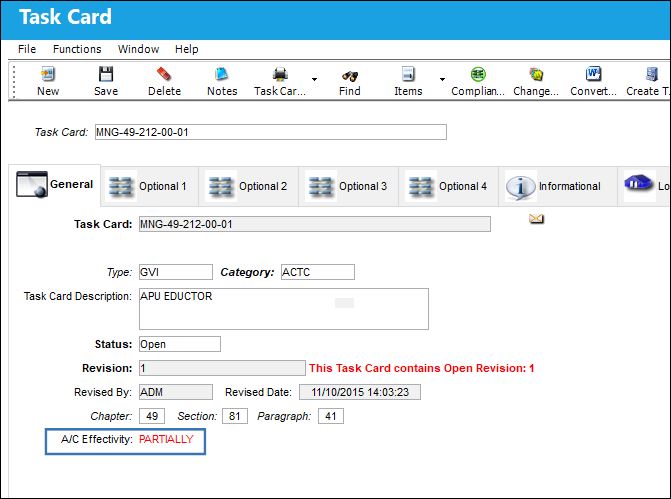671x499 pixels.
Task: Click the top Task Card search field
Action: [x=271, y=132]
